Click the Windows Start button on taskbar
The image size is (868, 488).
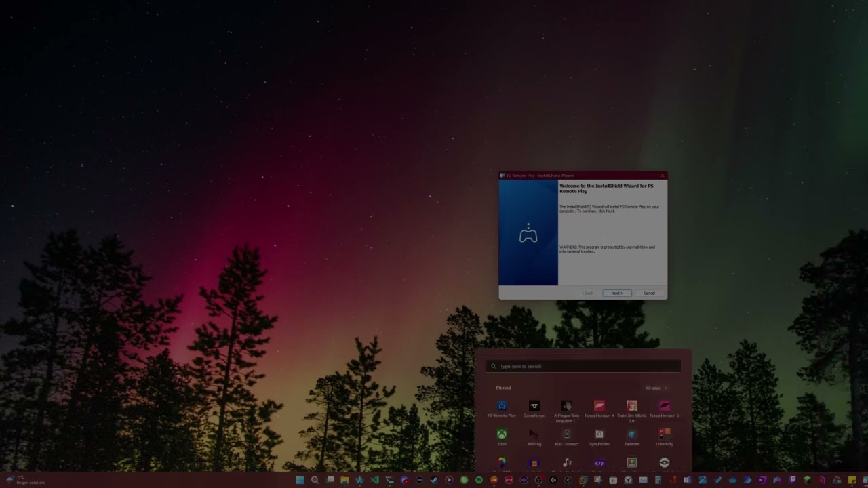[300, 480]
